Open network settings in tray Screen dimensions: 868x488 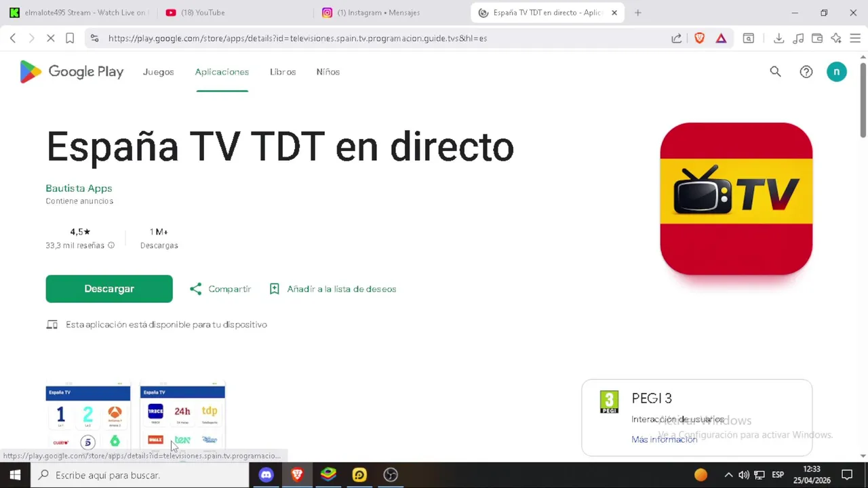coord(759,475)
